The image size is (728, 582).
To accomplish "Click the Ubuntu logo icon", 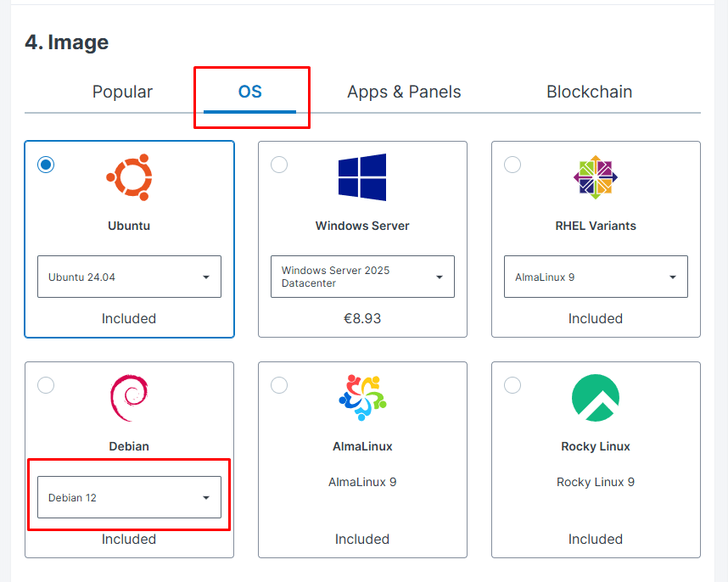I will (x=129, y=177).
